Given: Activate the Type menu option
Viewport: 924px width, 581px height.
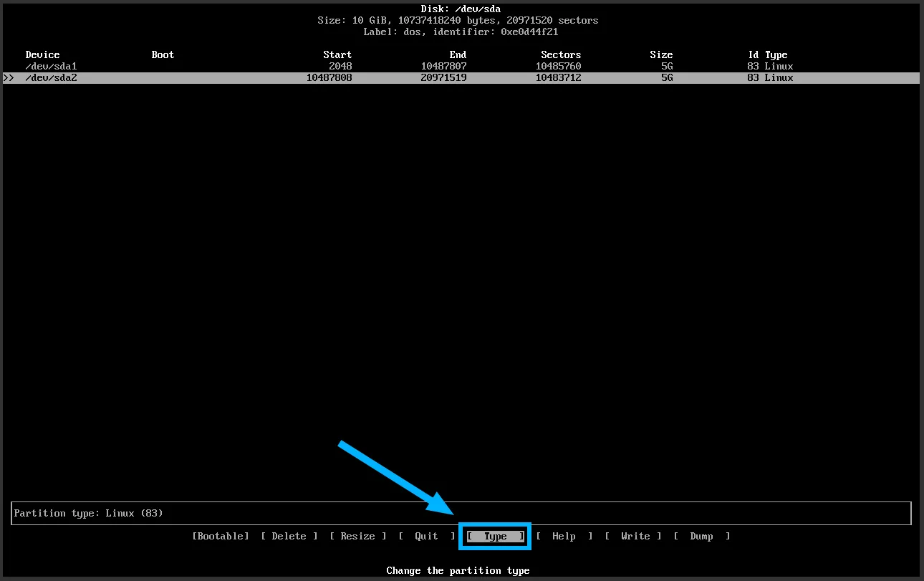Looking at the screenshot, I should [x=495, y=536].
